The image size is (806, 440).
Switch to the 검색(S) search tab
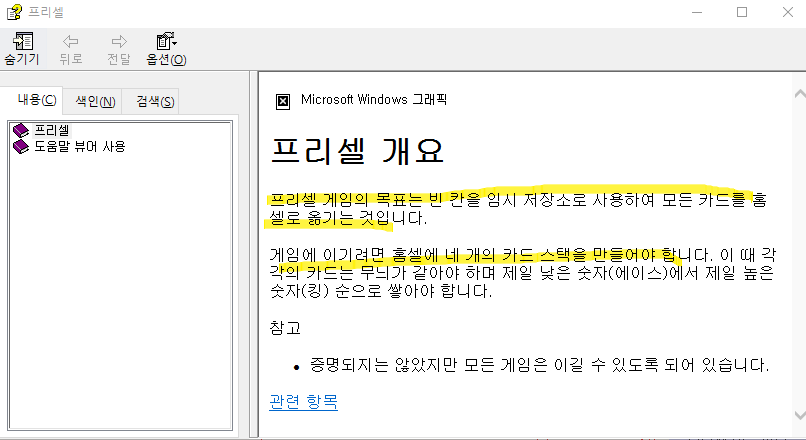pyautogui.click(x=155, y=101)
